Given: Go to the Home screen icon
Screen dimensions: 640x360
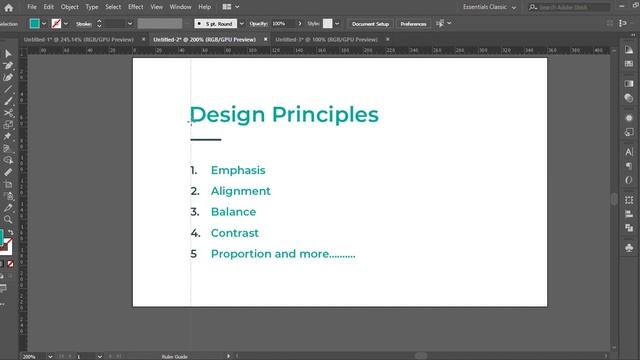Looking at the screenshot, I should point(9,7).
